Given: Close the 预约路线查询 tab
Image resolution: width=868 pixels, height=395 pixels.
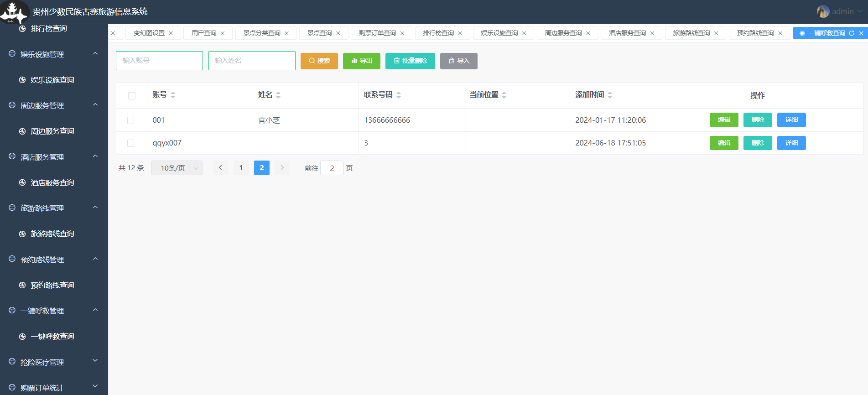Looking at the screenshot, I should (x=780, y=33).
